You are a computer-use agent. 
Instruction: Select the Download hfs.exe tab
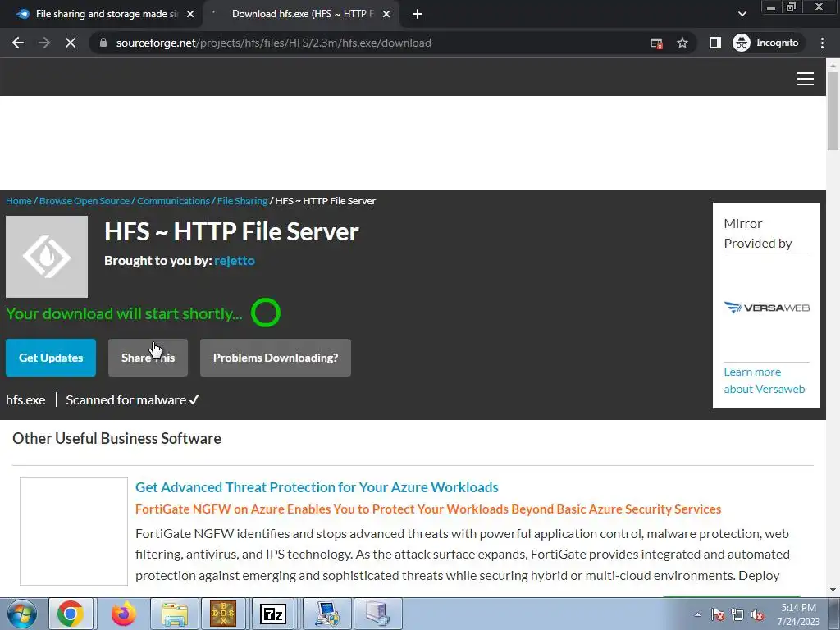(300, 14)
